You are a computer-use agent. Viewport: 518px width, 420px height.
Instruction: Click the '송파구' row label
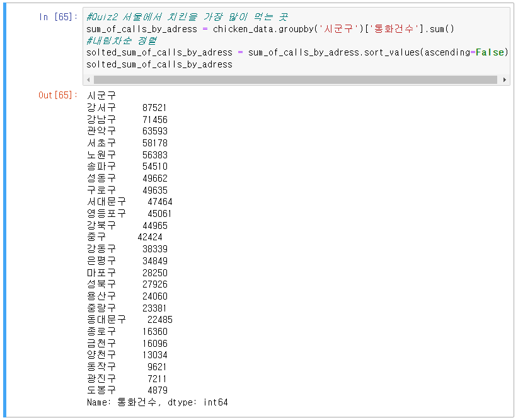(x=101, y=166)
